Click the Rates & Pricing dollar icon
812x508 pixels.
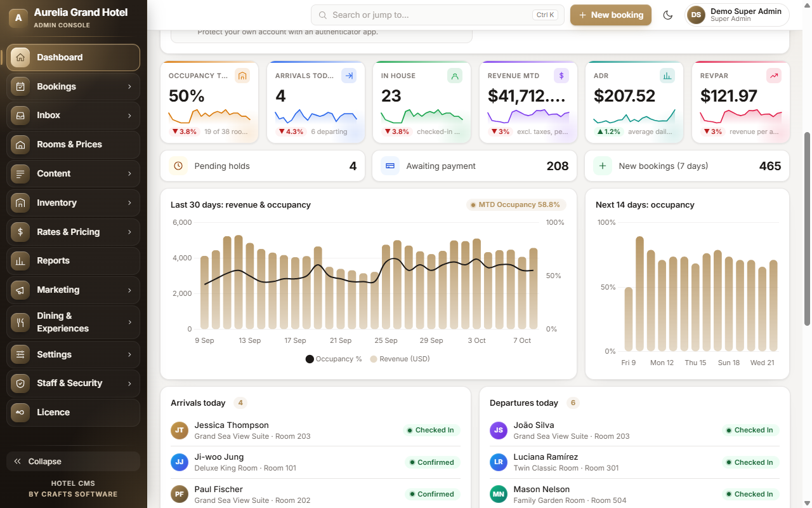[20, 232]
